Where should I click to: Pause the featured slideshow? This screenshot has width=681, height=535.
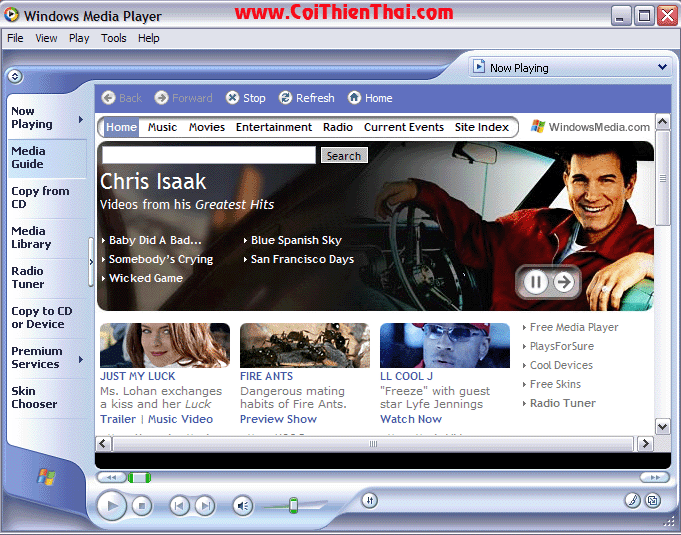[536, 282]
